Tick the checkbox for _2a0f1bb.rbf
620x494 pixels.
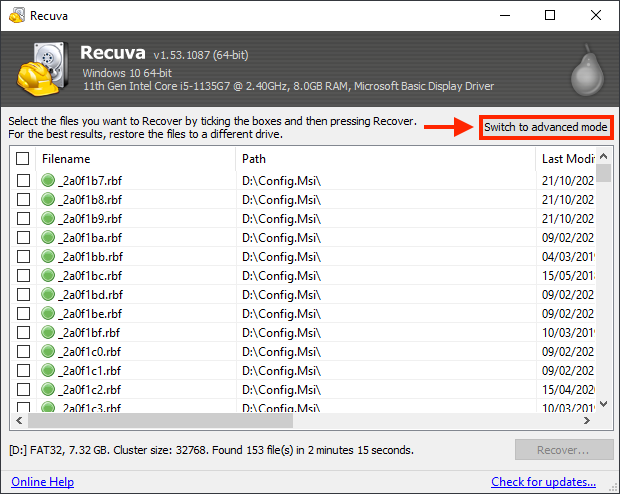click(x=23, y=257)
